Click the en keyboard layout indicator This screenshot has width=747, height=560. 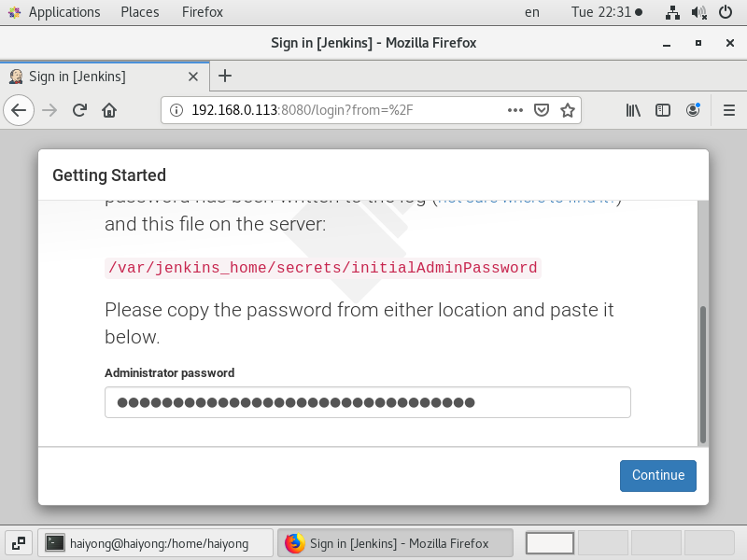pos(532,12)
